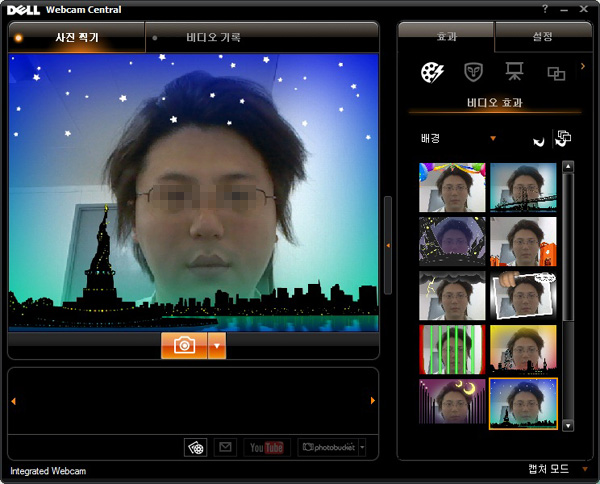Choose the purple crescent moons thumbnail
The height and width of the screenshot is (484, 600).
coord(452,402)
